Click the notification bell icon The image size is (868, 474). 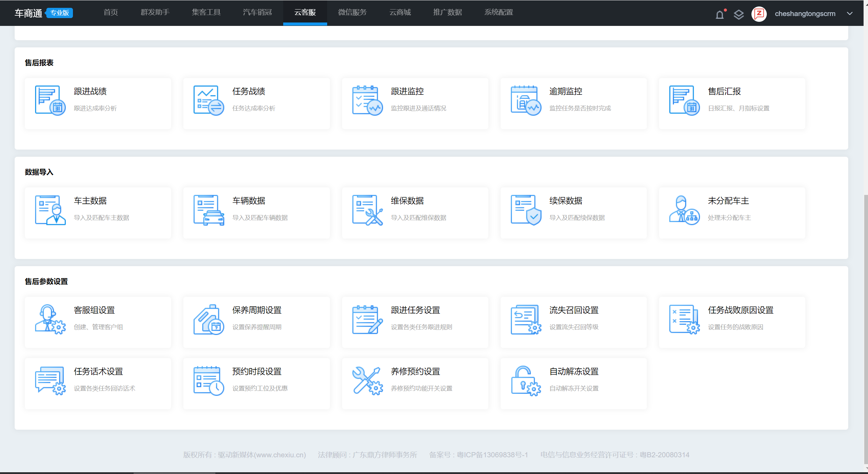[719, 14]
